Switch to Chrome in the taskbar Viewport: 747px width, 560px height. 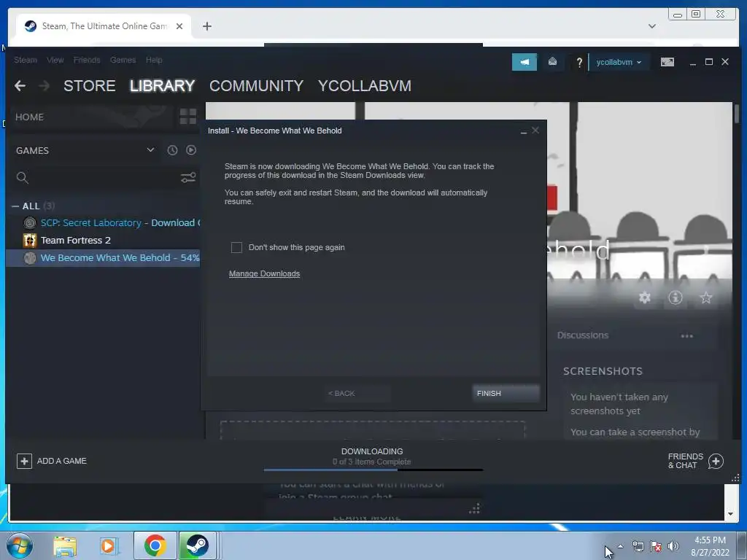(155, 545)
